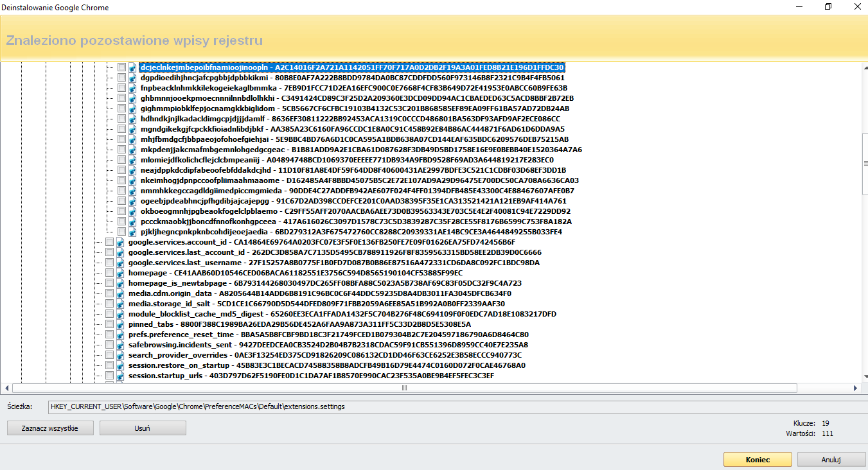Tick the nmmhkkegccagdldgiimedpiccmgmieda checkbox

[x=121, y=191]
